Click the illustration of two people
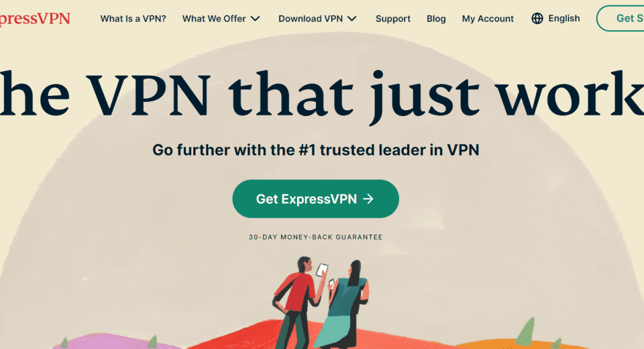The width and height of the screenshot is (644, 349). 321,303
